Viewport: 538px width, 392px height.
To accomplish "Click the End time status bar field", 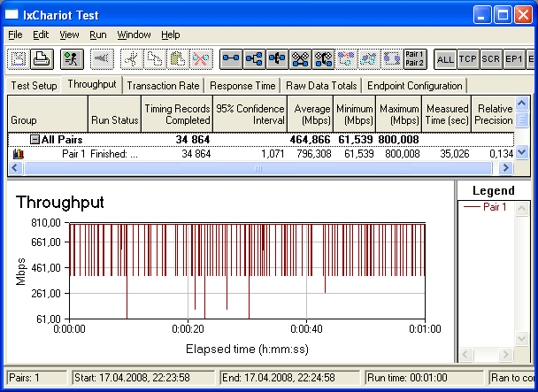I will coord(290,378).
